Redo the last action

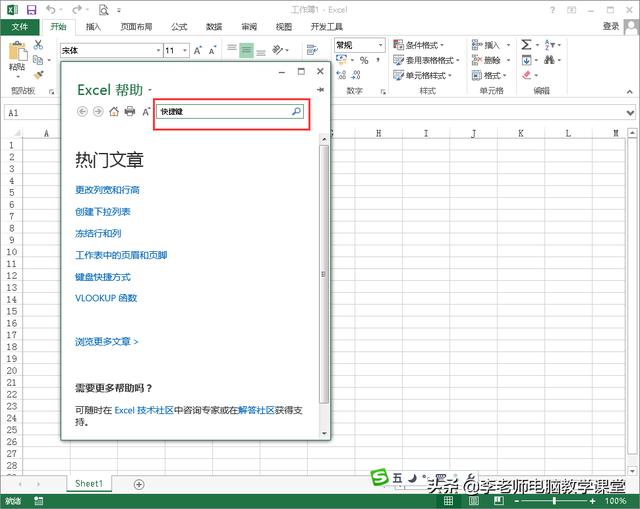[x=77, y=9]
